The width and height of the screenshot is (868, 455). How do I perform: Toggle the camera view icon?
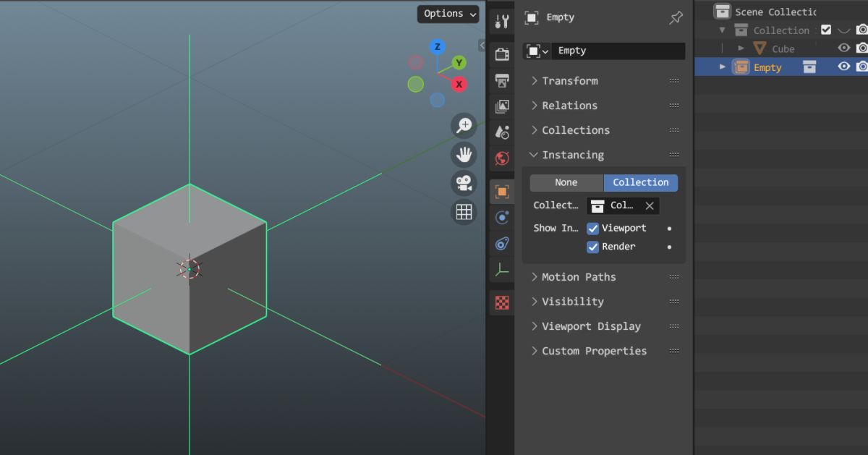(x=464, y=183)
